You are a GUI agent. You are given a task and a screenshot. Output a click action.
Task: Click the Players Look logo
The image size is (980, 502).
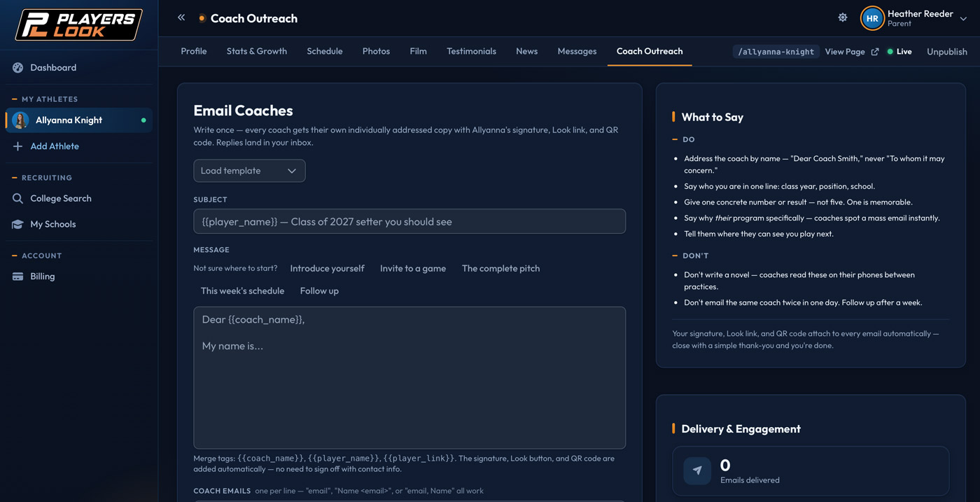(x=79, y=25)
